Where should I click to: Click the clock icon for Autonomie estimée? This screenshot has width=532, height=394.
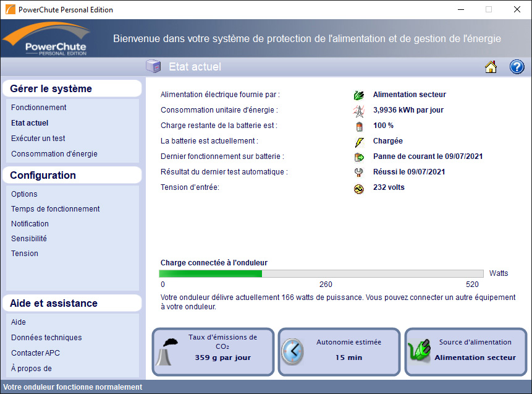(x=292, y=351)
